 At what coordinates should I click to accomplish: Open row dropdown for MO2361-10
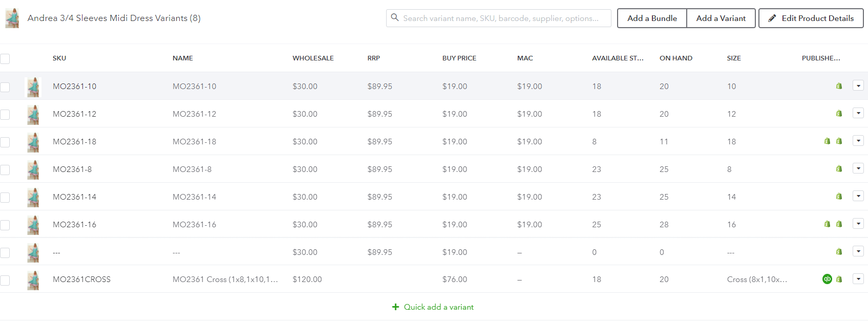pyautogui.click(x=858, y=85)
